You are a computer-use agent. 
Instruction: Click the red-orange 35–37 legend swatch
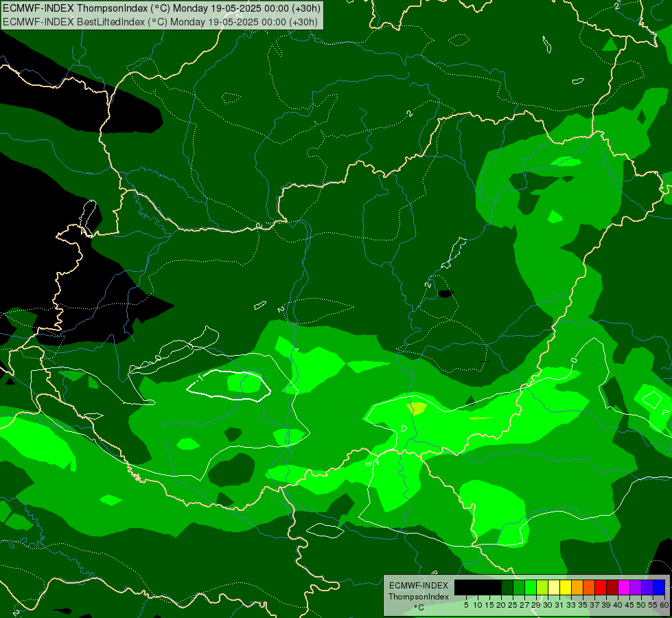coord(589,587)
